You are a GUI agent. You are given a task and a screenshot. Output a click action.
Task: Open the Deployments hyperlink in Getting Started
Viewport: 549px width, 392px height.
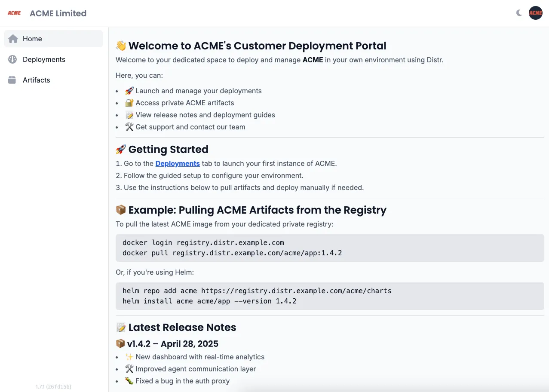[178, 163]
